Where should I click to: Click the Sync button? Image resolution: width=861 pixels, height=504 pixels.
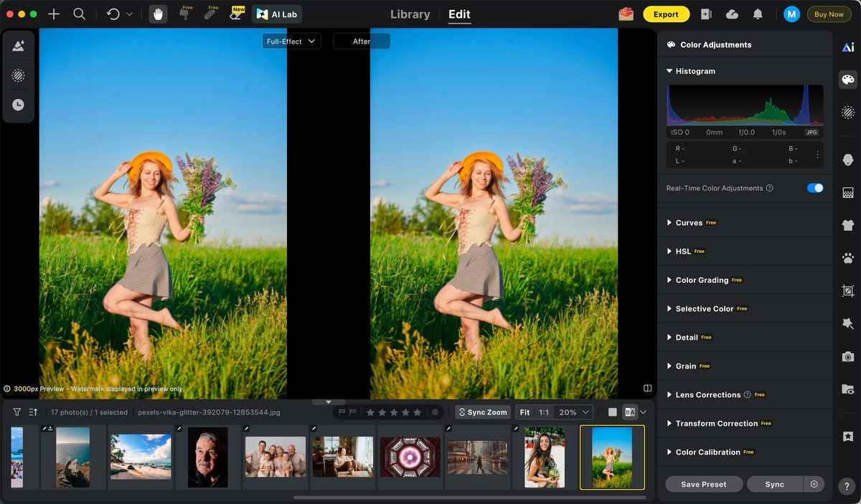[775, 484]
